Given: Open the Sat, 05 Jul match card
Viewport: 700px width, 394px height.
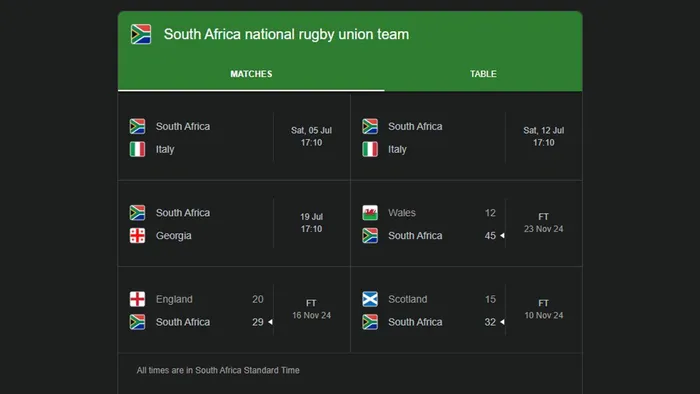Looking at the screenshot, I should [234, 137].
